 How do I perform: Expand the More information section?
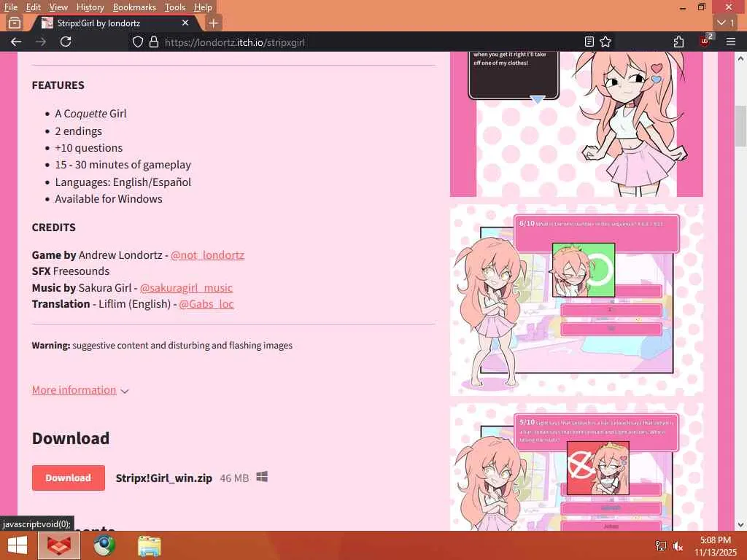tap(80, 391)
